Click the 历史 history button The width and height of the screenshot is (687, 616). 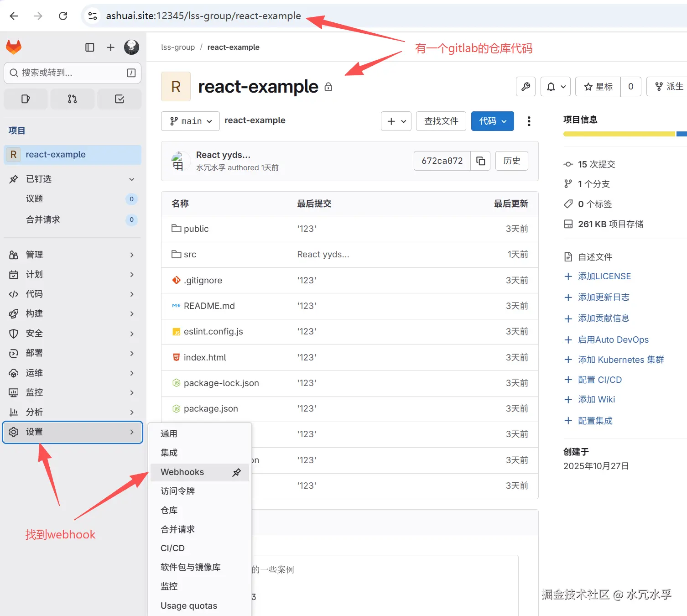pyautogui.click(x=512, y=161)
